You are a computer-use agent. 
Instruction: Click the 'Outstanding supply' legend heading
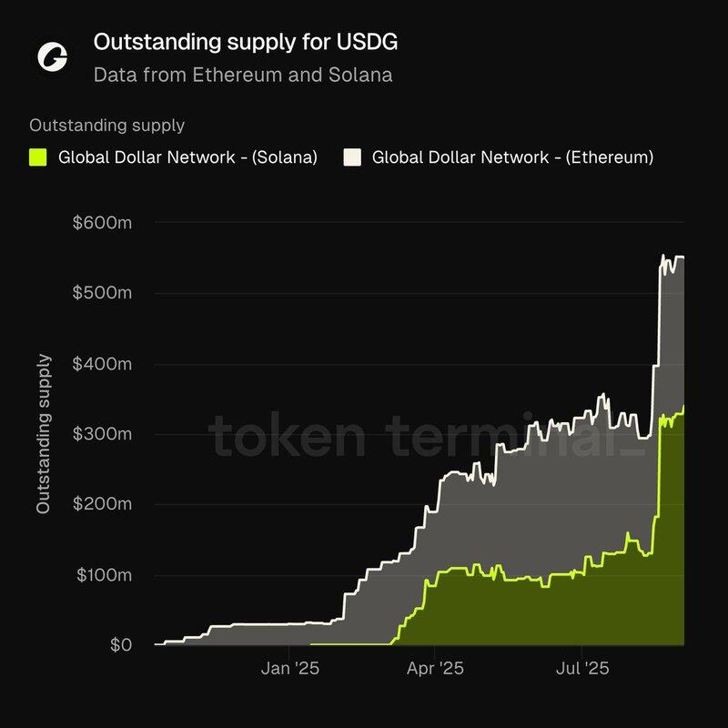(x=106, y=126)
